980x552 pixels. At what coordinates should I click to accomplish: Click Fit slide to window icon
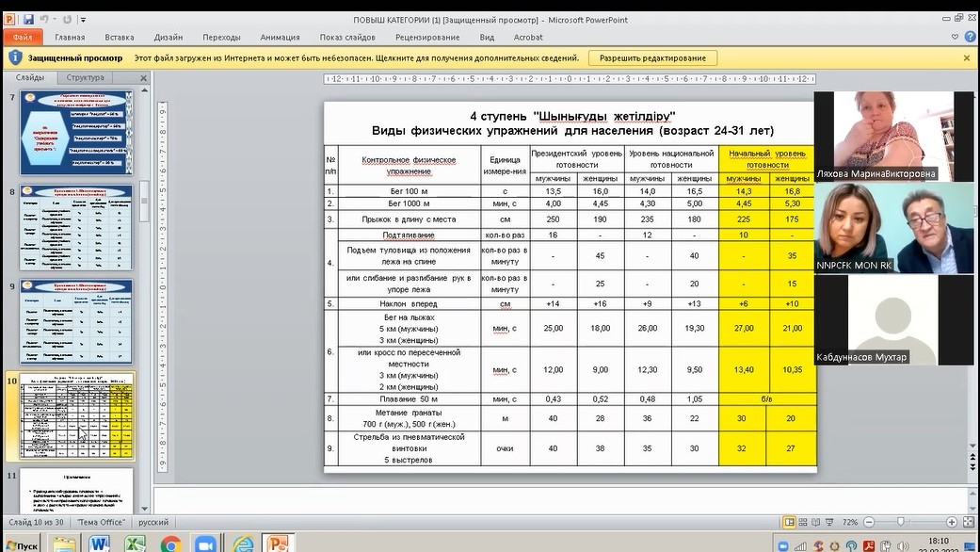click(969, 522)
